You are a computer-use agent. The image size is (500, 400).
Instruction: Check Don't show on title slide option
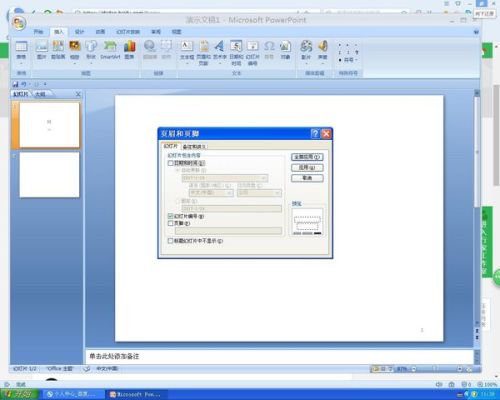171,240
